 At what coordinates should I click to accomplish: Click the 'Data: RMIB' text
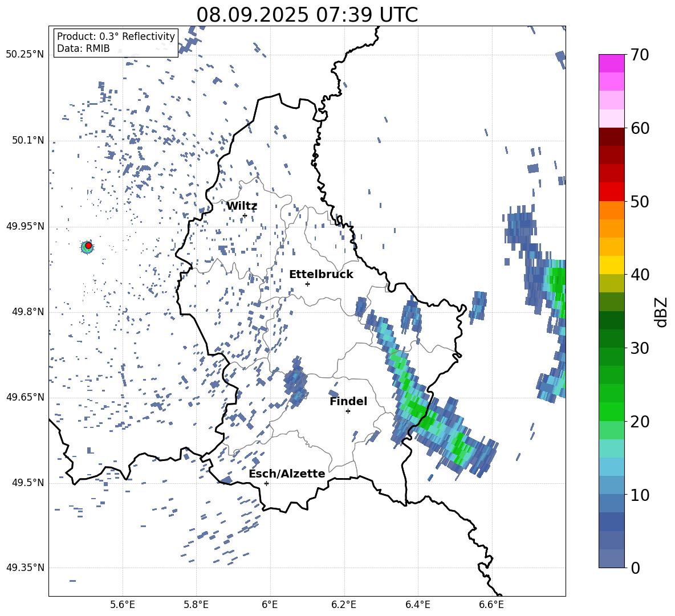tap(83, 48)
